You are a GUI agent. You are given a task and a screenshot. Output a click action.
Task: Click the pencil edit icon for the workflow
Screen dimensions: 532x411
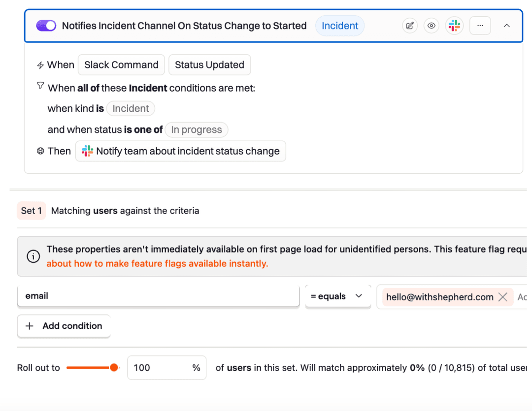[x=409, y=26]
